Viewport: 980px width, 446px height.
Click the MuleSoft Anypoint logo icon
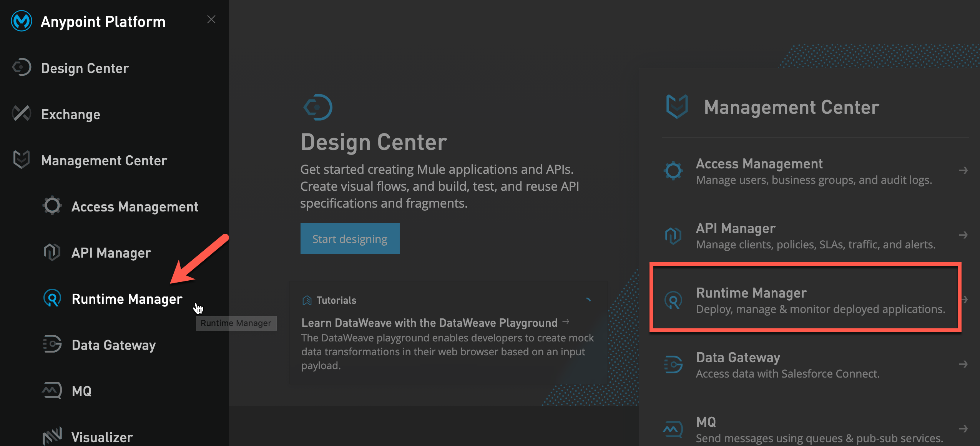21,21
